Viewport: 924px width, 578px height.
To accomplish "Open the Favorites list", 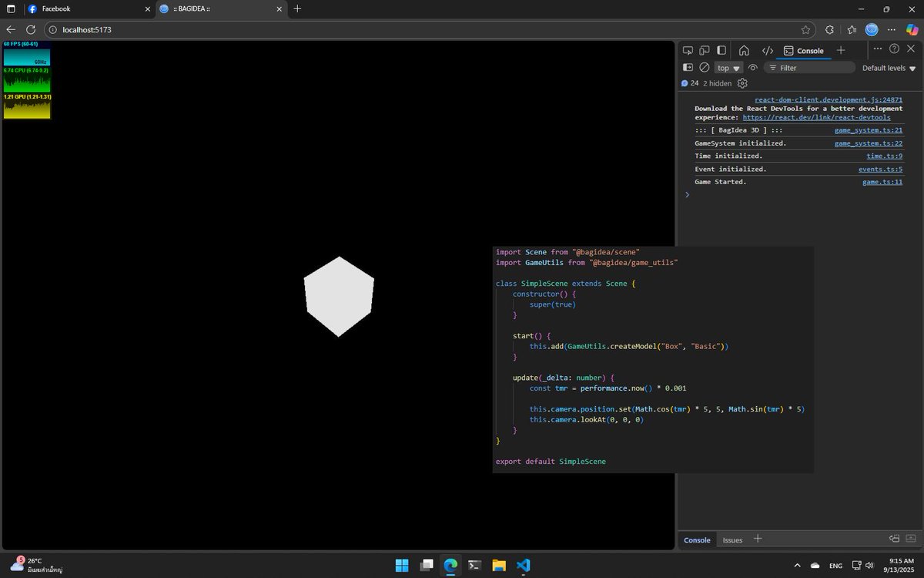I will point(852,29).
